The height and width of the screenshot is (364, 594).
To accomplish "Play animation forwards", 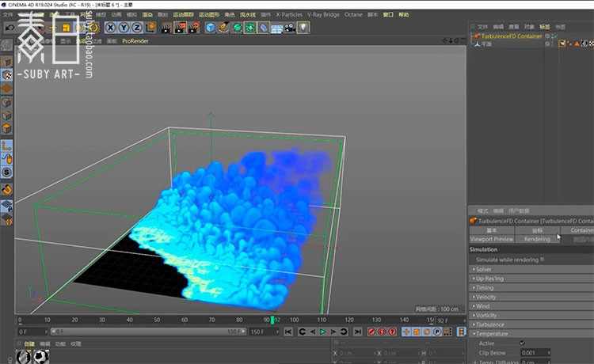I will coord(323,332).
